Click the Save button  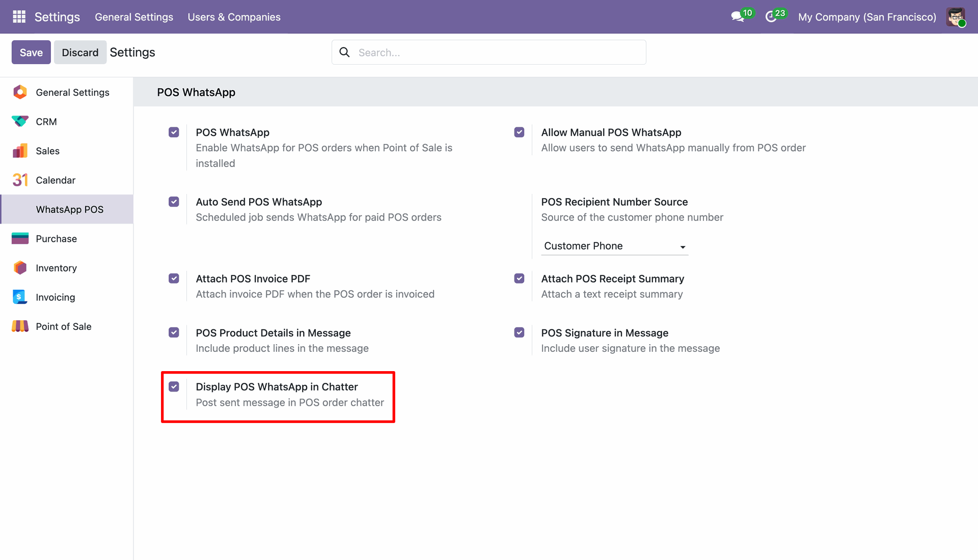tap(31, 52)
